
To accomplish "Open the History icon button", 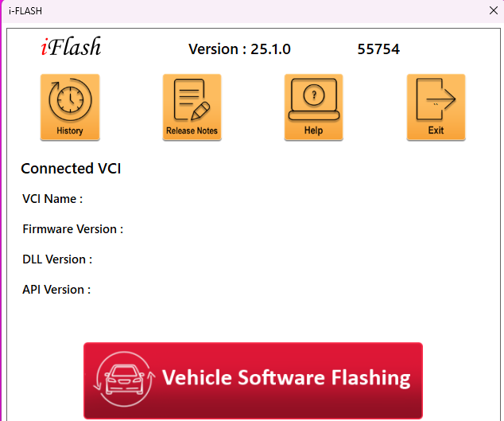I will pyautogui.click(x=70, y=107).
